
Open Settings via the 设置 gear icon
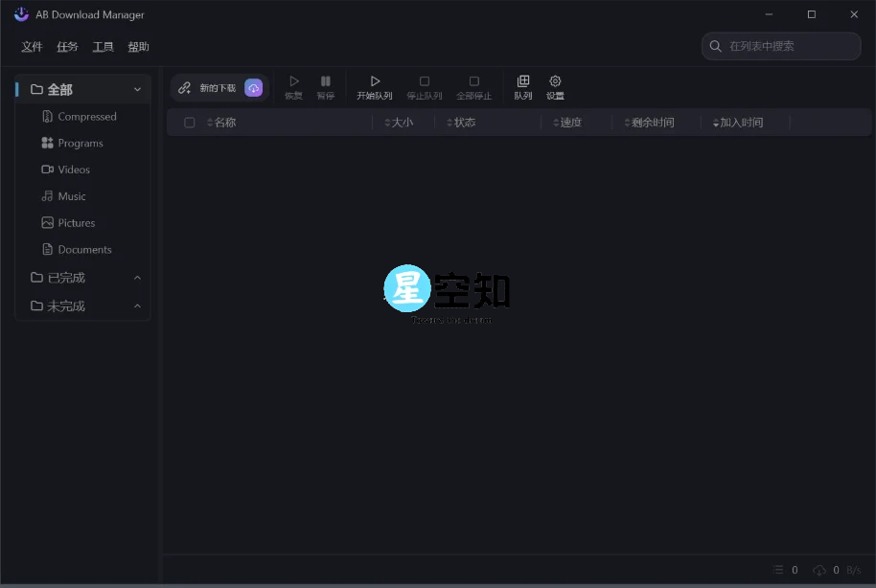pyautogui.click(x=555, y=80)
